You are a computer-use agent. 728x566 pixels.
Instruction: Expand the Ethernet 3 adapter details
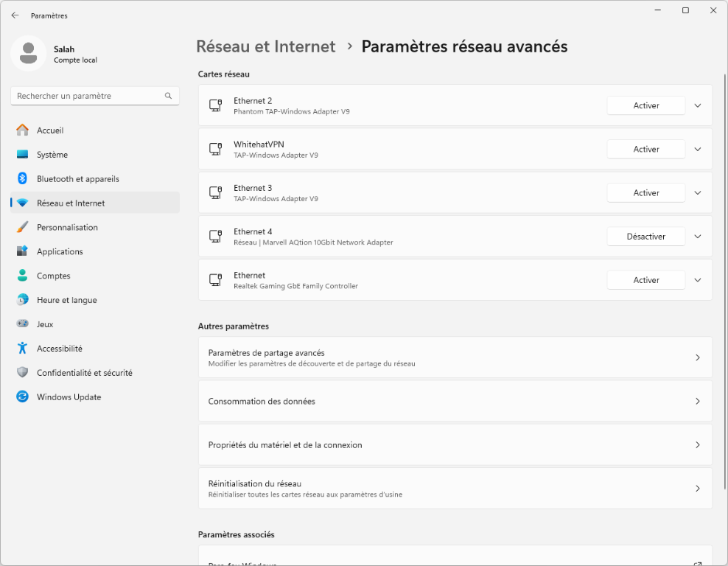697,192
